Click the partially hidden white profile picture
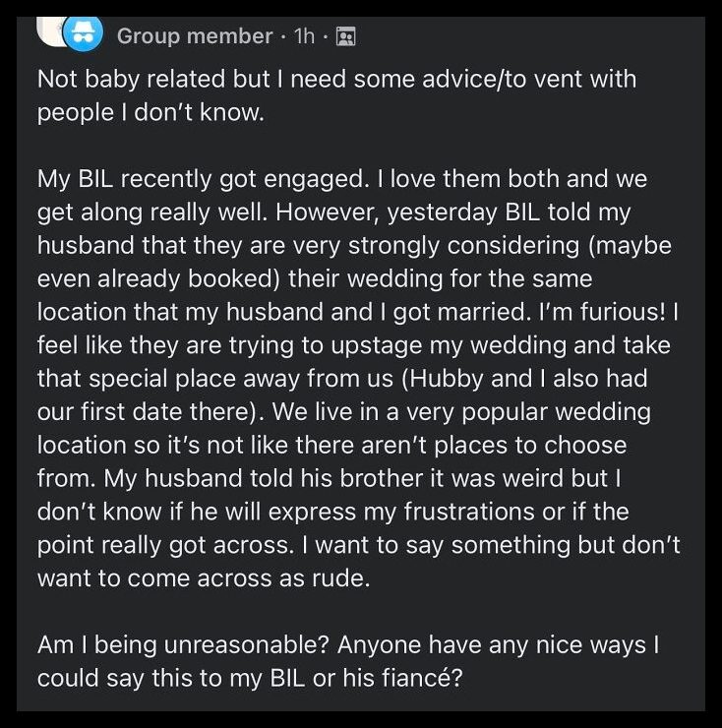Viewport: 722px width, 728px height. [51, 31]
